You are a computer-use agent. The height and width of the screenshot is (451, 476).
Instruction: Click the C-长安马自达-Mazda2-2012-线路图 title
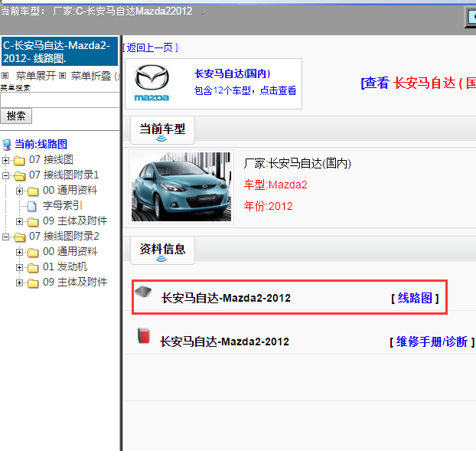point(60,51)
